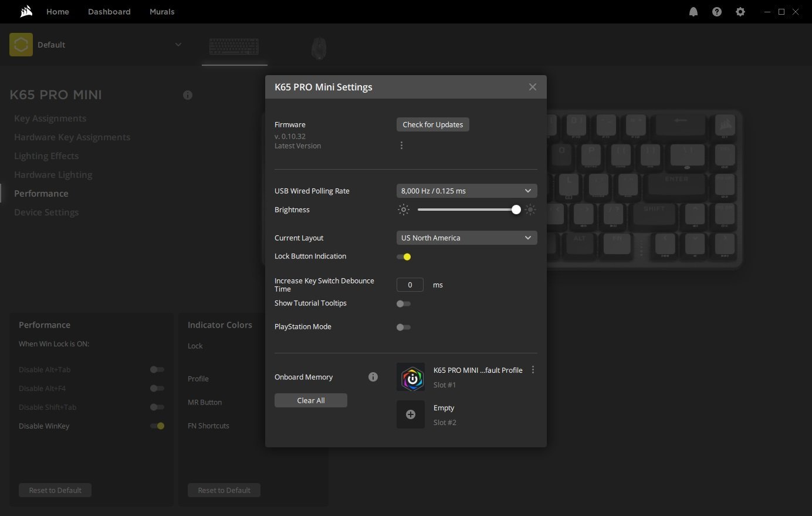Click the Onboard Memory info icon

click(x=373, y=377)
